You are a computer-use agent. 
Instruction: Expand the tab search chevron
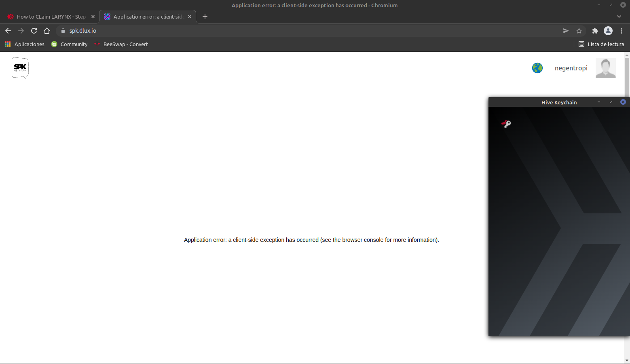click(619, 17)
